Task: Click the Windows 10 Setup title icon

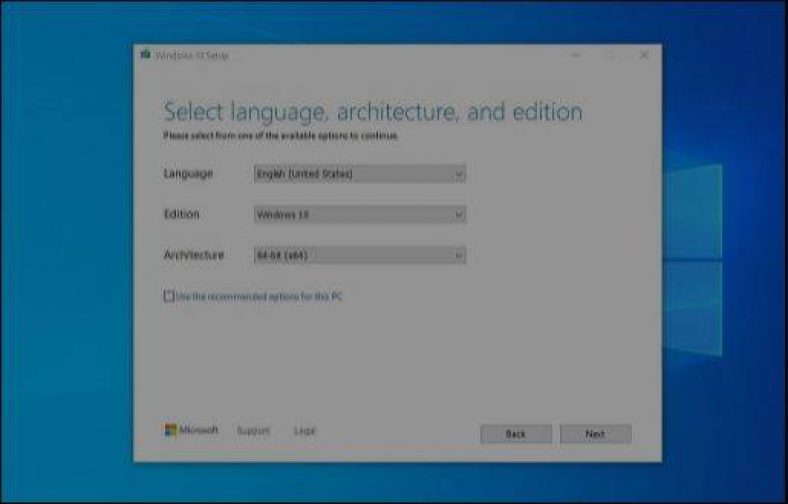Action: (146, 54)
